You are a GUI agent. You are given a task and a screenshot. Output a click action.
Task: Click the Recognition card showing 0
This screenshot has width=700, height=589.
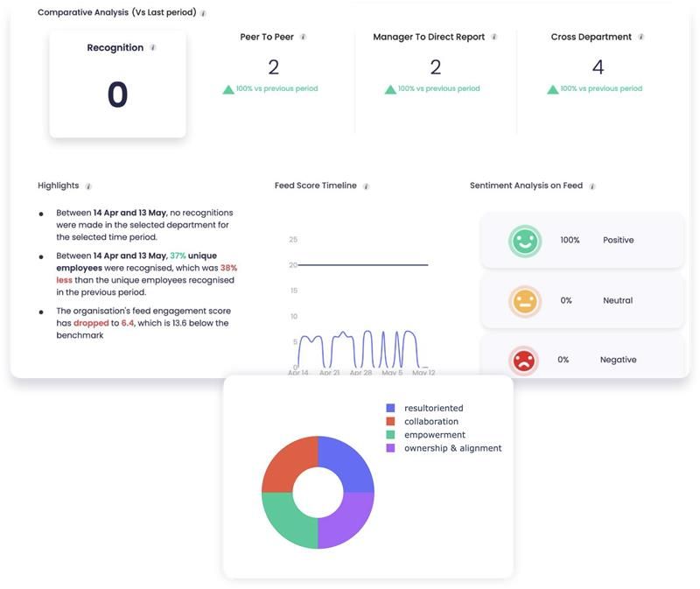117,84
